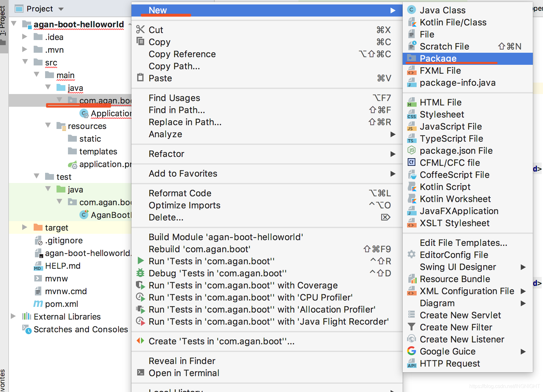
Task: Select HELP.md in project tree
Action: click(63, 266)
